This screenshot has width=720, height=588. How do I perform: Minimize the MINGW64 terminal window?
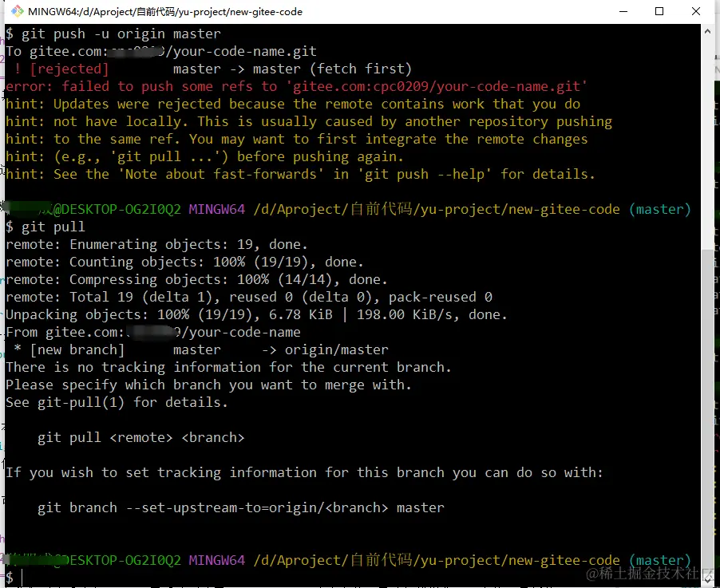[623, 11]
